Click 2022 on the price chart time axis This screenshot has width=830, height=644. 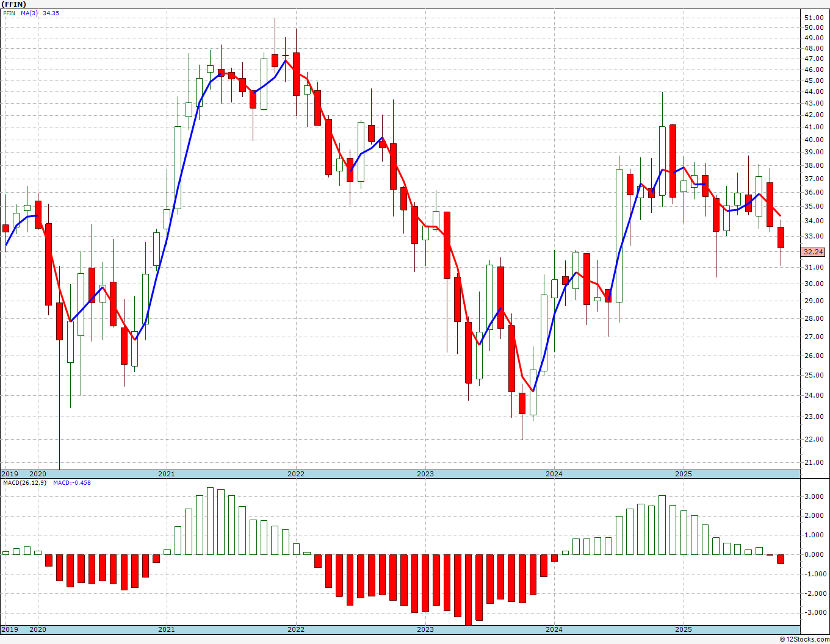pos(296,474)
